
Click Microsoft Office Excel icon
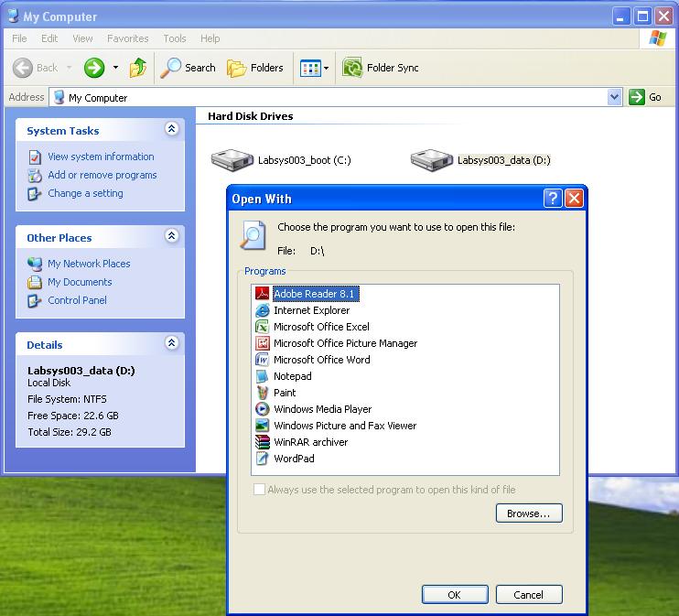[x=262, y=327]
